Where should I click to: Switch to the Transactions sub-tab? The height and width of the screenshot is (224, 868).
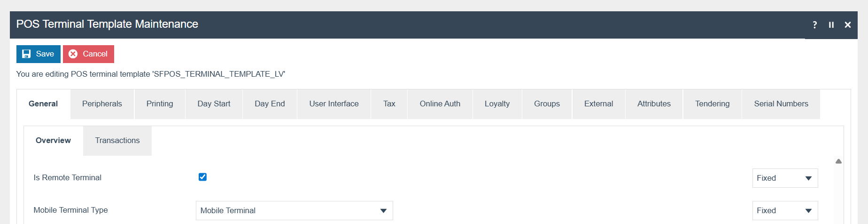[117, 141]
